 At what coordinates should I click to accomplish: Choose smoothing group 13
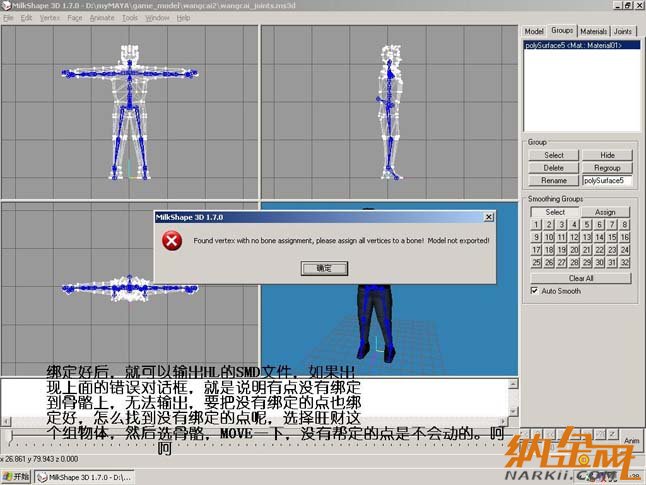(x=587, y=237)
